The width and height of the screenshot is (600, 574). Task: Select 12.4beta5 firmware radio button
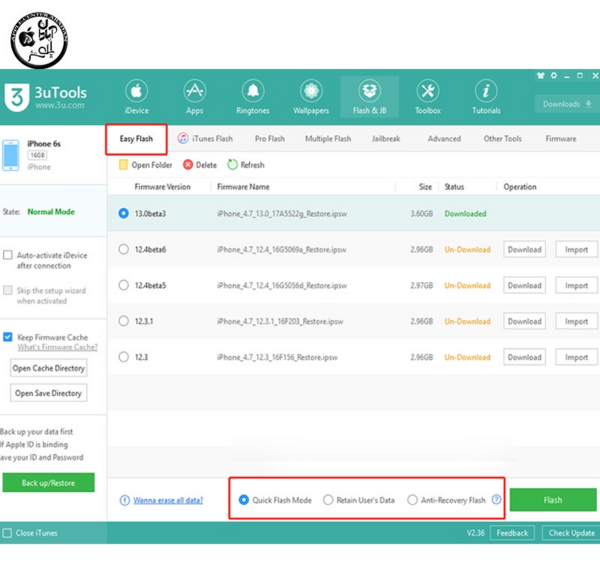[x=124, y=285]
